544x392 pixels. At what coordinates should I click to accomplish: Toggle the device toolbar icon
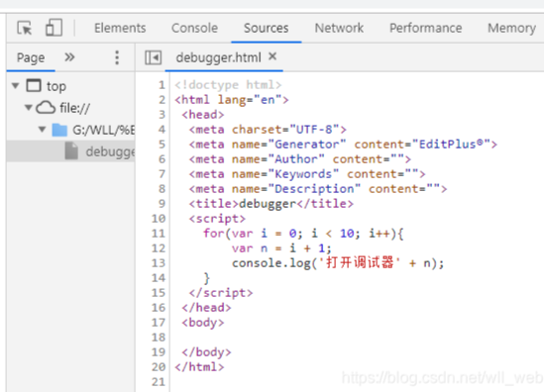pos(54,28)
